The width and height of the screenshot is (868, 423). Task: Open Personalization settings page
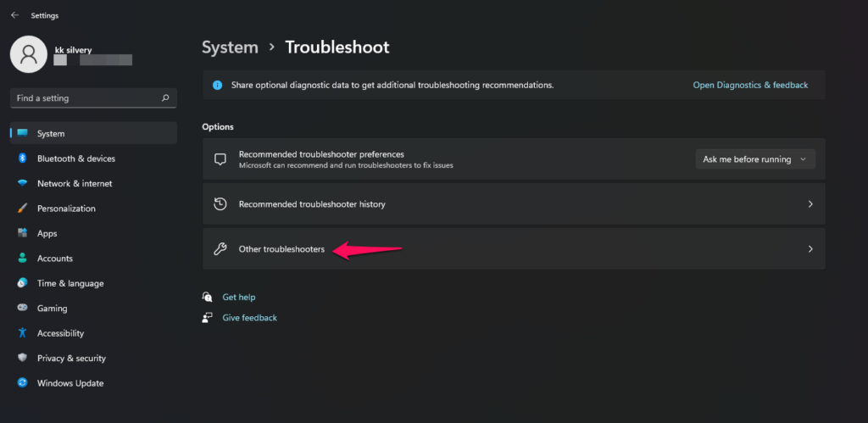coord(93,209)
